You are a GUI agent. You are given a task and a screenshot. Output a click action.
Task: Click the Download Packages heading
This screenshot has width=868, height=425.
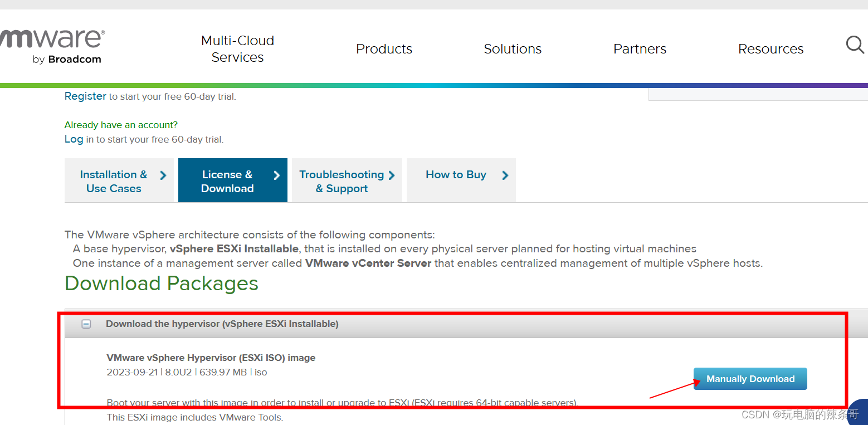click(162, 284)
